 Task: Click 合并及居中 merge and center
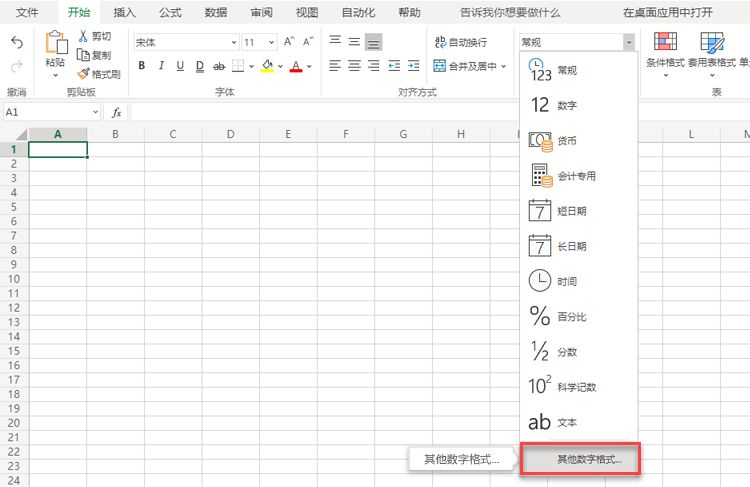point(465,66)
